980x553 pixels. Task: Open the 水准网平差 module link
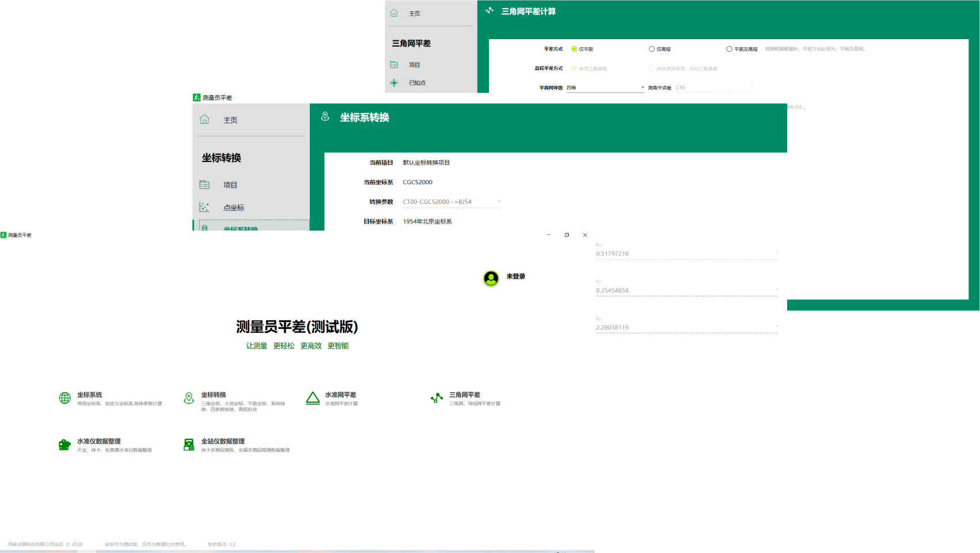(x=340, y=395)
